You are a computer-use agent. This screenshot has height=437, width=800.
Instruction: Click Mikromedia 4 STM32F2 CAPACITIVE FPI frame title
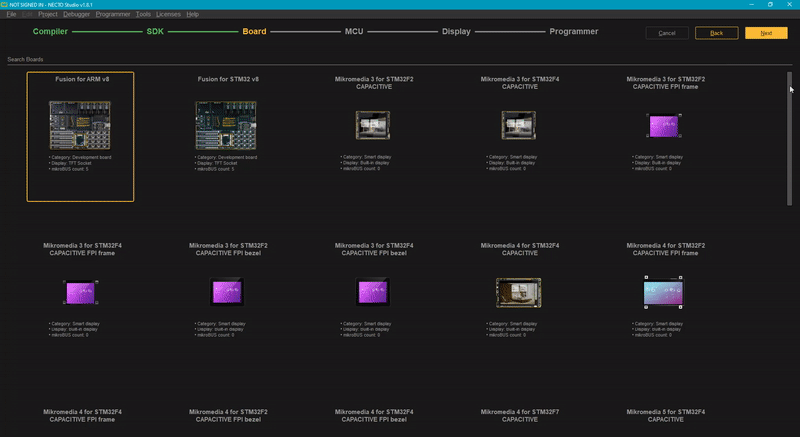(666, 249)
